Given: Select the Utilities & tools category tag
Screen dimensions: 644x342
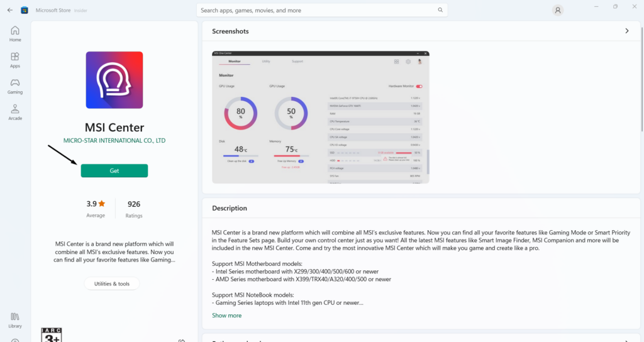Looking at the screenshot, I should [x=112, y=284].
